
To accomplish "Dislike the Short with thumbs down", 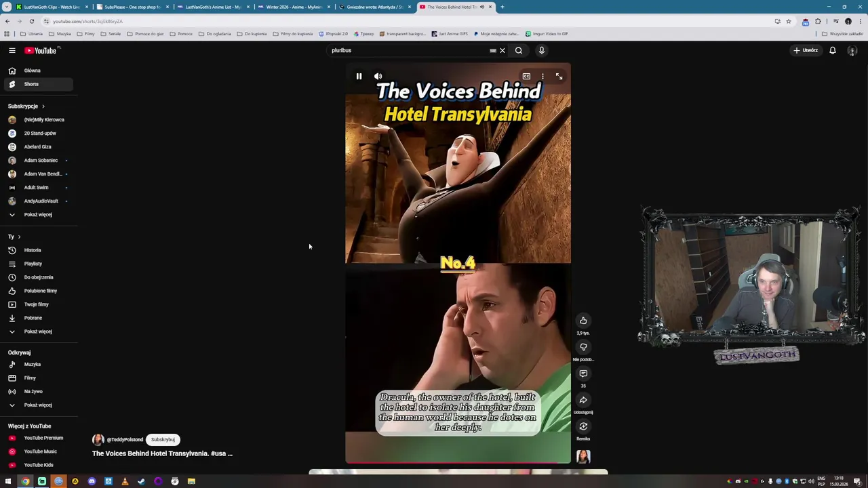I will [x=583, y=347].
